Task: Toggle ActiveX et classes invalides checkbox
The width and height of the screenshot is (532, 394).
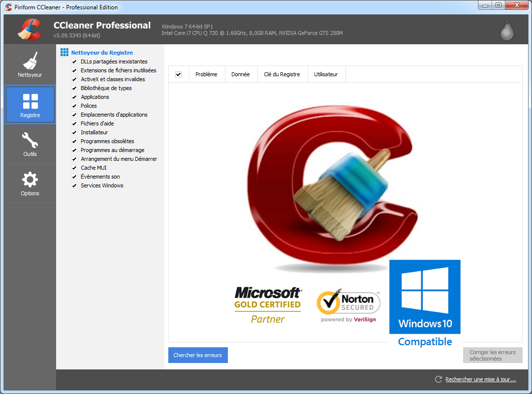Action: [x=74, y=79]
